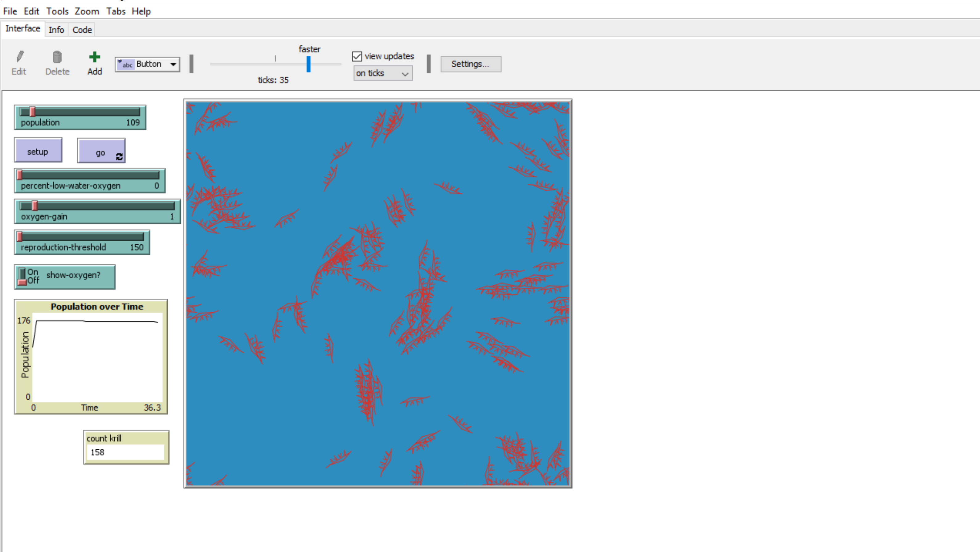Switch to the Info tab
Image resolution: width=980 pixels, height=552 pixels.
(56, 30)
